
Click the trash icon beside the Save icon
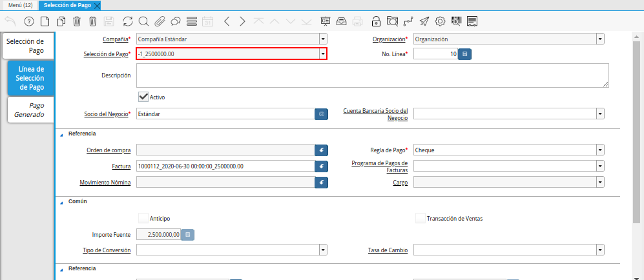tap(93, 21)
